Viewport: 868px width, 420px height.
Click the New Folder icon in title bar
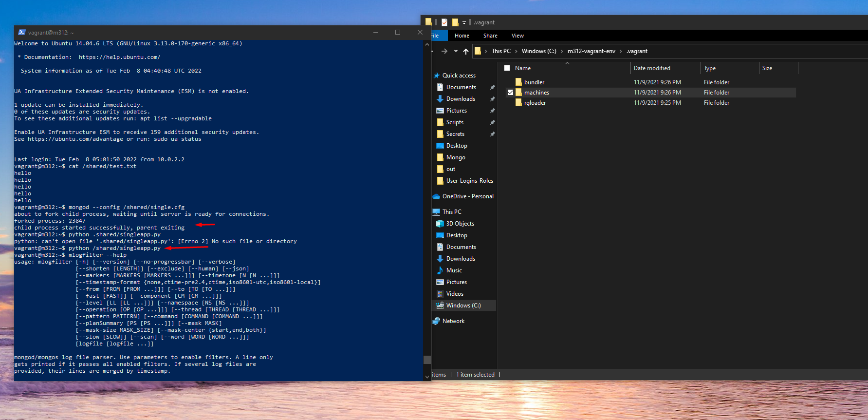pyautogui.click(x=455, y=22)
